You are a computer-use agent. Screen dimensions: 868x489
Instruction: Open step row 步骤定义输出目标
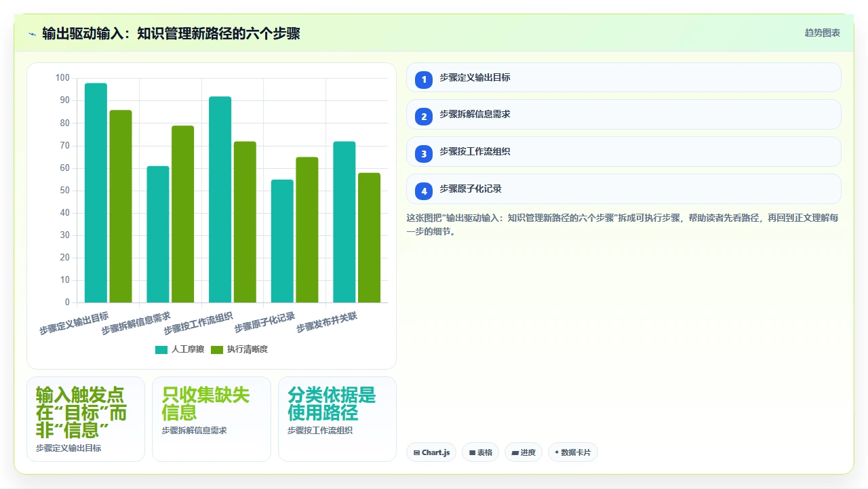[x=623, y=77]
